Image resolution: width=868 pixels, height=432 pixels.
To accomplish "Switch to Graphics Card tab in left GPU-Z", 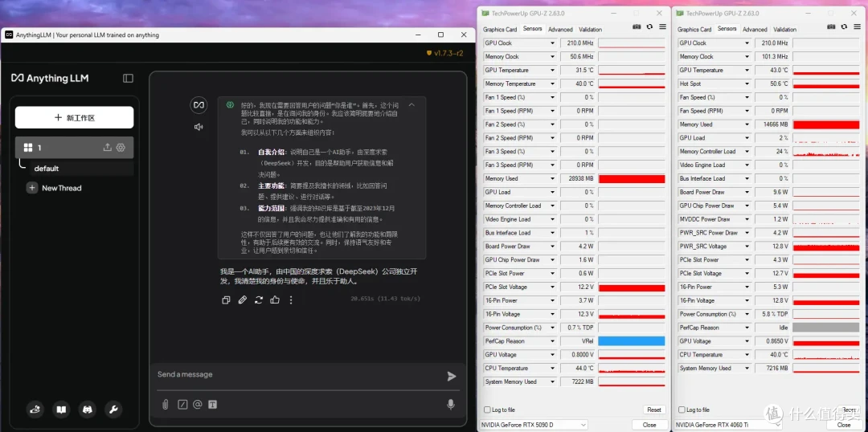I will (500, 30).
